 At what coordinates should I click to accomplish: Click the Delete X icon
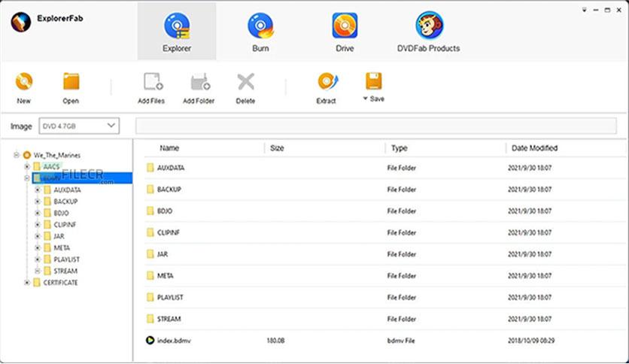(x=245, y=82)
